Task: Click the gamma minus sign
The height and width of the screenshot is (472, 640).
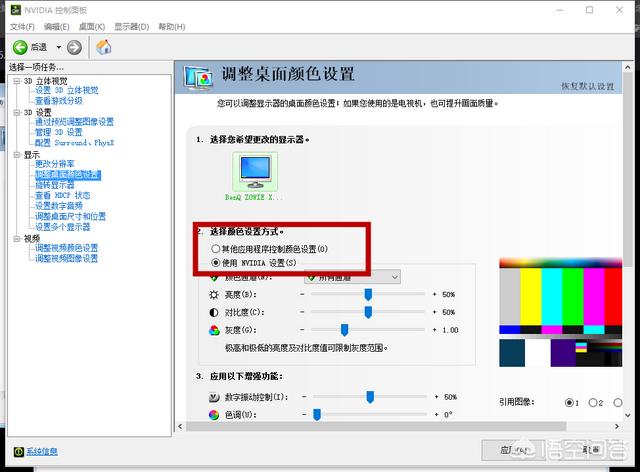Action: click(302, 330)
